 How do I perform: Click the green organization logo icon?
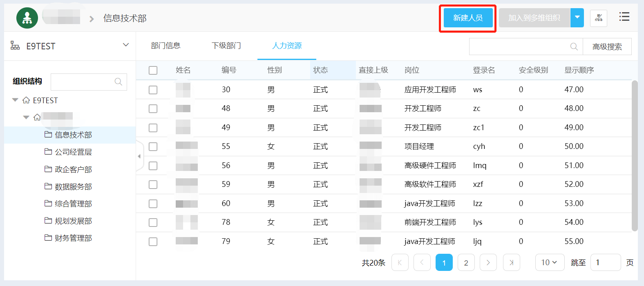(x=27, y=18)
